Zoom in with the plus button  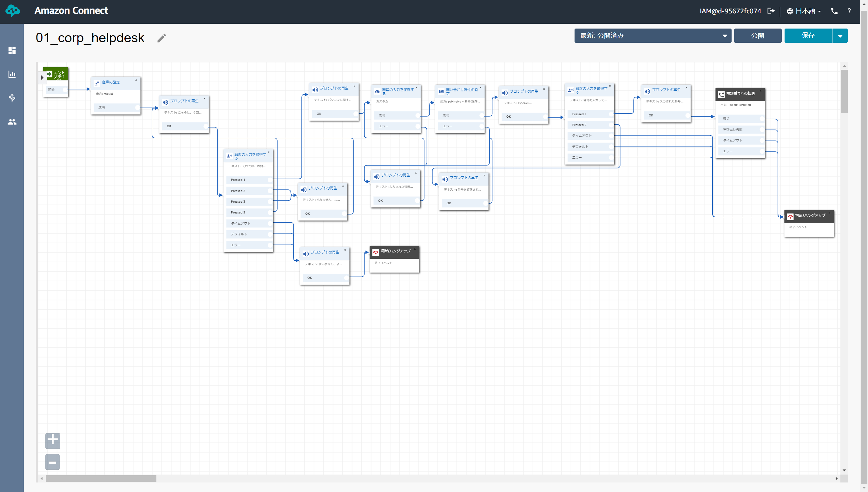(53, 441)
